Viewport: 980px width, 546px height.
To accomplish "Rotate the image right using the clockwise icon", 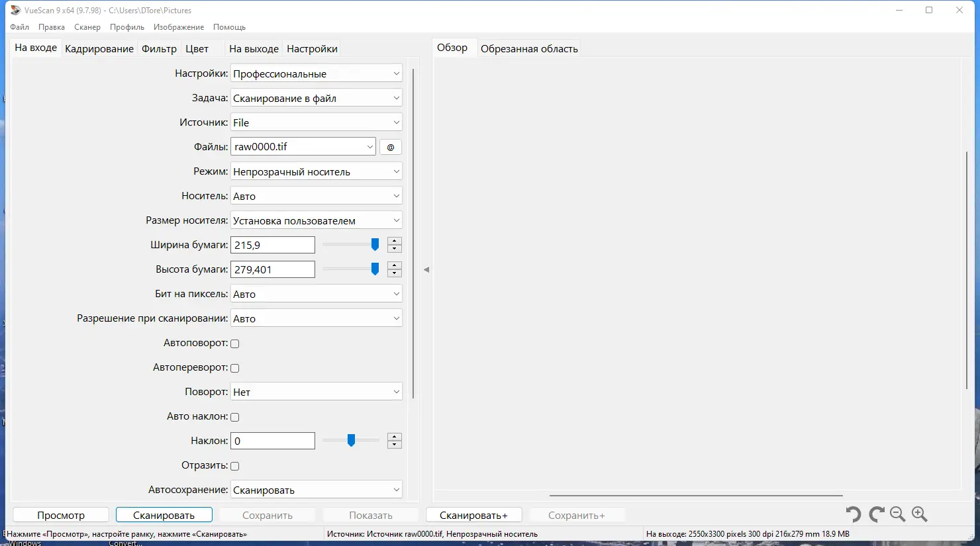I will pos(877,514).
